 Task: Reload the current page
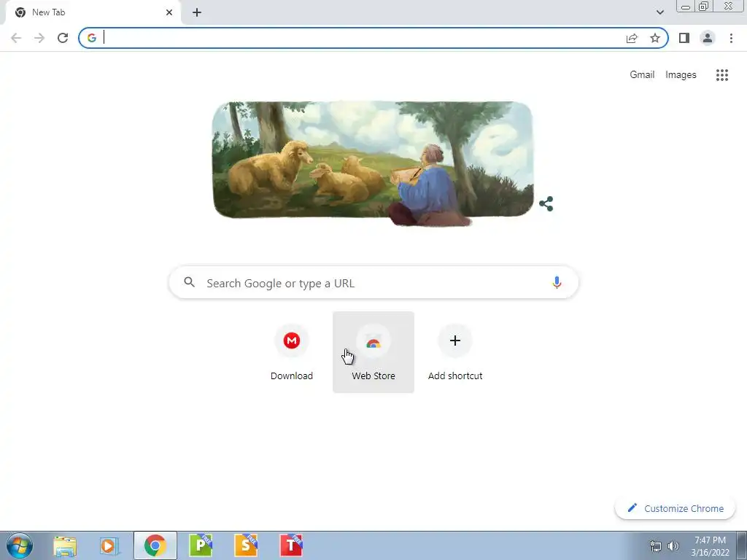pos(63,38)
